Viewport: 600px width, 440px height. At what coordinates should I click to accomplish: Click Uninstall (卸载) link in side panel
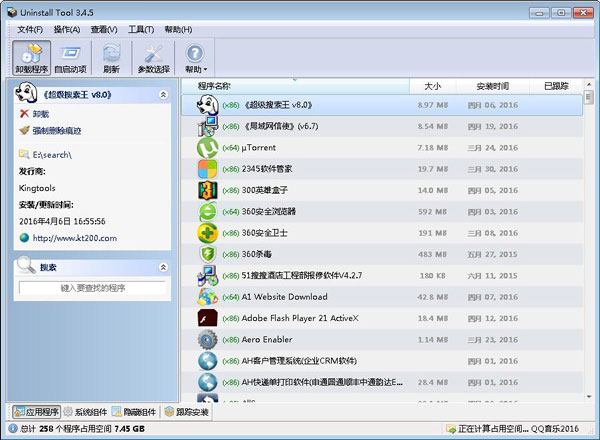[x=41, y=114]
